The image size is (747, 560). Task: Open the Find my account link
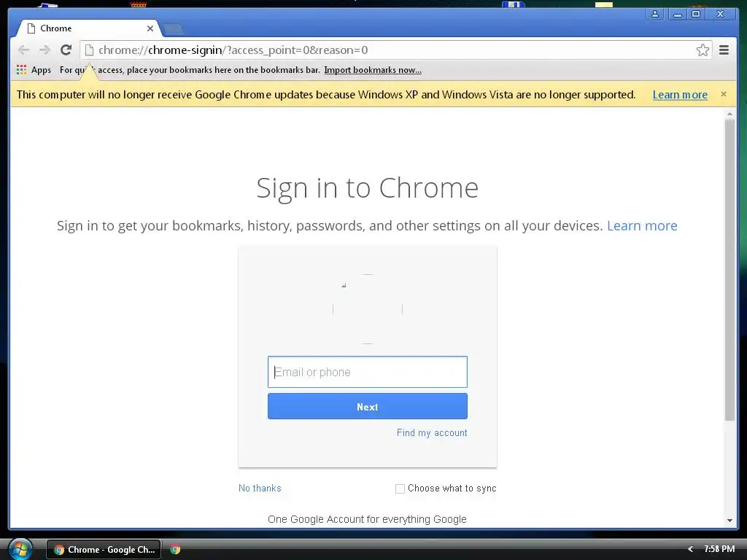[x=432, y=432]
